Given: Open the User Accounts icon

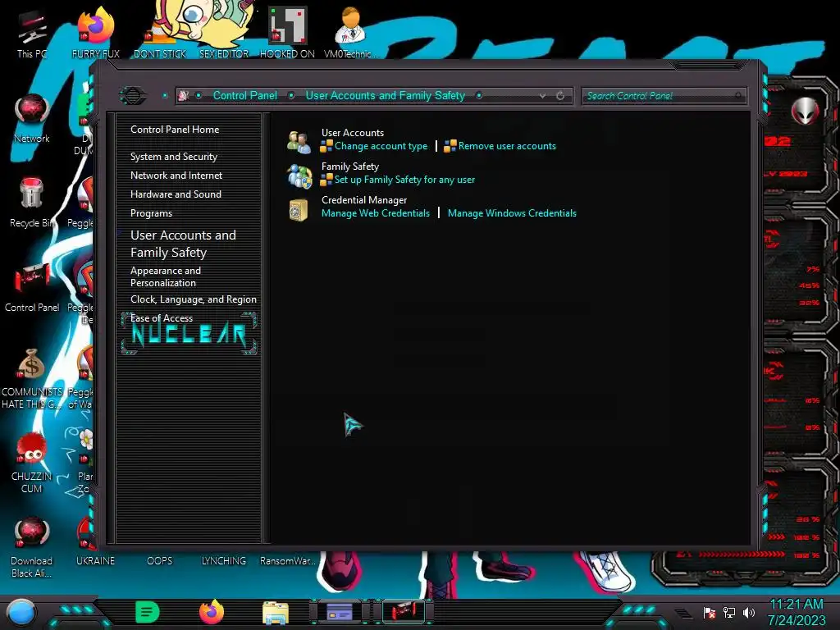Looking at the screenshot, I should 299,141.
